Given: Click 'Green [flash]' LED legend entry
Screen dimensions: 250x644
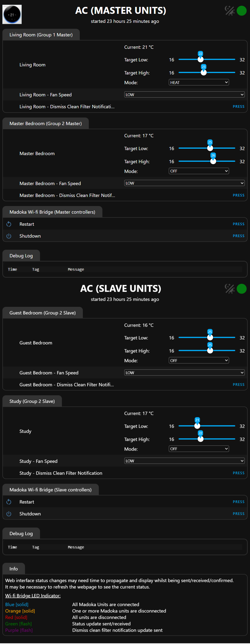Looking at the screenshot, I should (x=19, y=624).
